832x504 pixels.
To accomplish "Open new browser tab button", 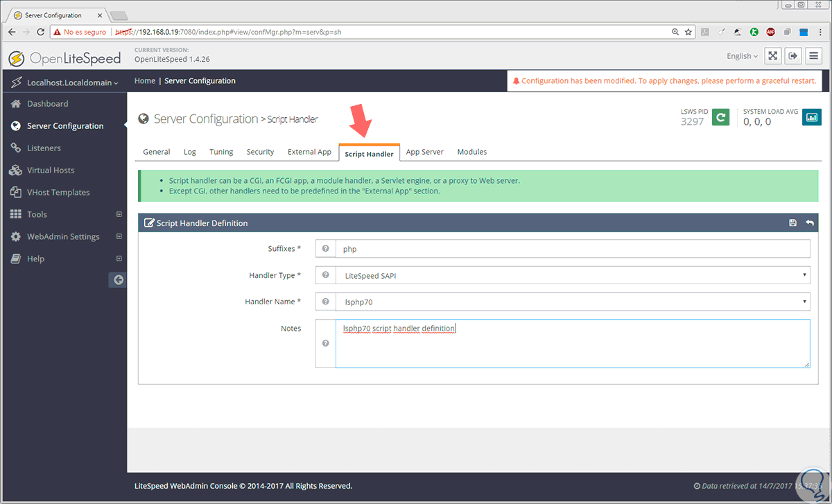I will (x=119, y=15).
